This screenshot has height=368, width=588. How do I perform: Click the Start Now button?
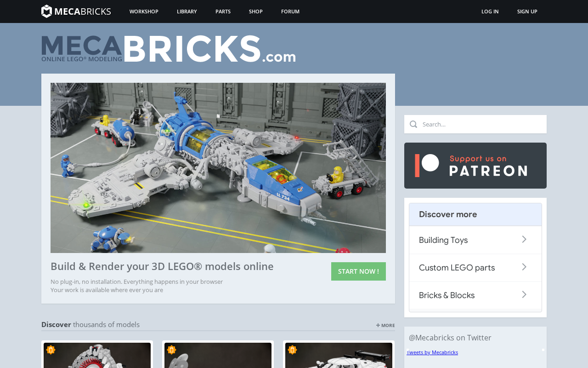pyautogui.click(x=358, y=271)
